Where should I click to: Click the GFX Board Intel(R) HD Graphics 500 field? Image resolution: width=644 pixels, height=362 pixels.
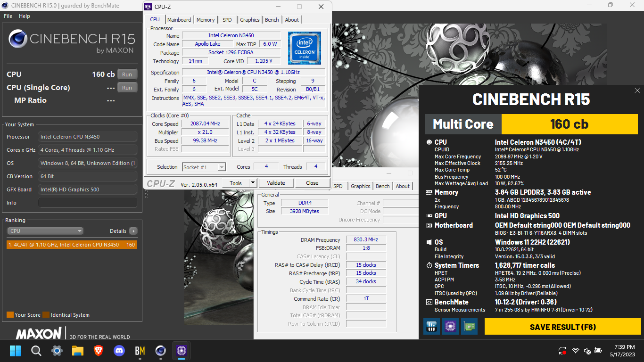[88, 189]
